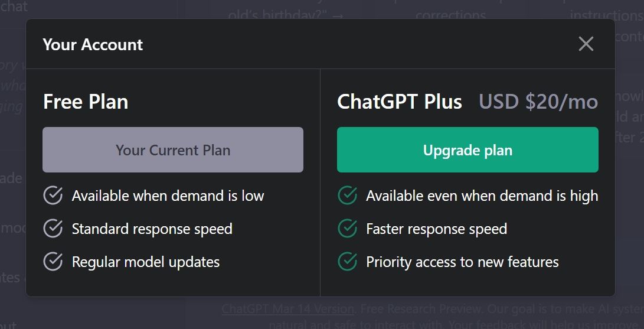Click checkmark icon beside 'Standard response speed'
Image resolution: width=644 pixels, height=329 pixels.
(53, 229)
